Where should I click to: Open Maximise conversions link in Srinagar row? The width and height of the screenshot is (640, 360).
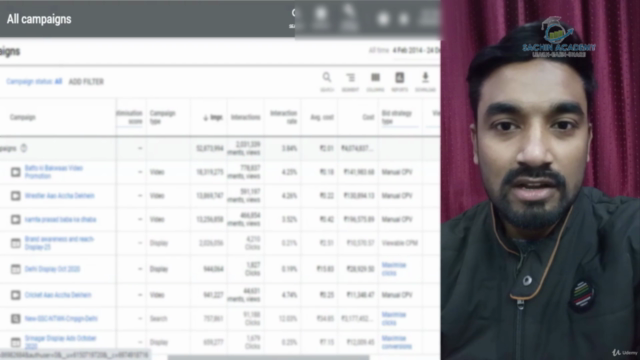(397, 342)
